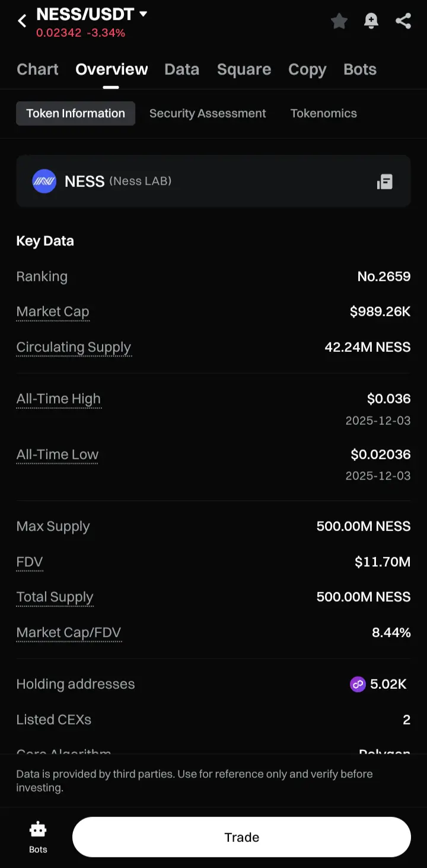Tap the Circulating Supply label

click(x=74, y=347)
